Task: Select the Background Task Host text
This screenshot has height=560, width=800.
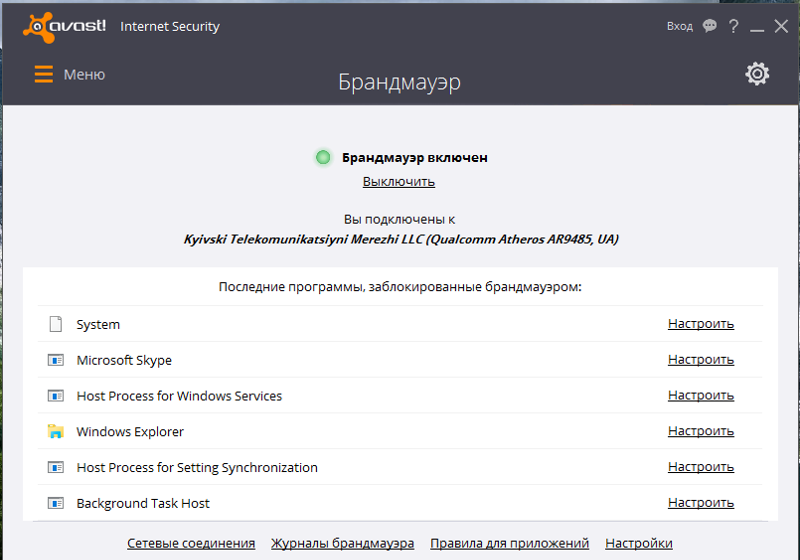Action: (x=143, y=503)
